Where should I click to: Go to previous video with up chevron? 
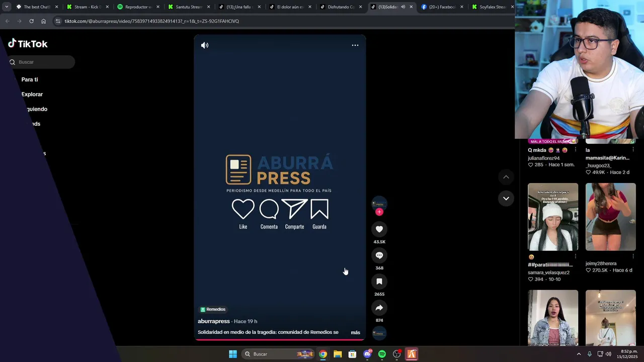[x=506, y=177]
